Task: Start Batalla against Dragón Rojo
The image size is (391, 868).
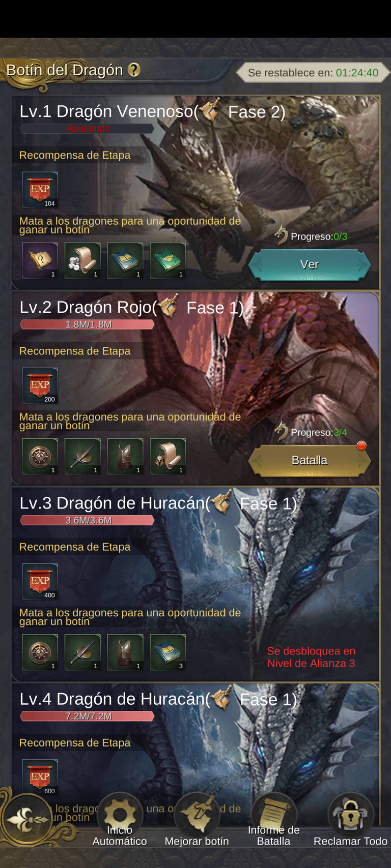Action: pyautogui.click(x=310, y=460)
